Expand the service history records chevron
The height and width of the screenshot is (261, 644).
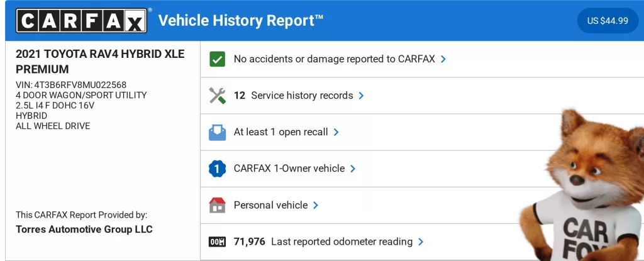click(x=361, y=96)
